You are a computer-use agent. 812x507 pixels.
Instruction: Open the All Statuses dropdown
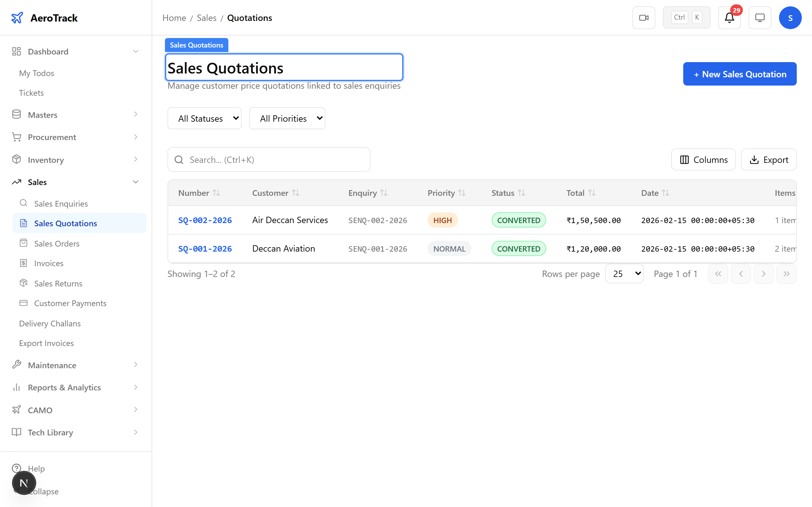click(204, 119)
